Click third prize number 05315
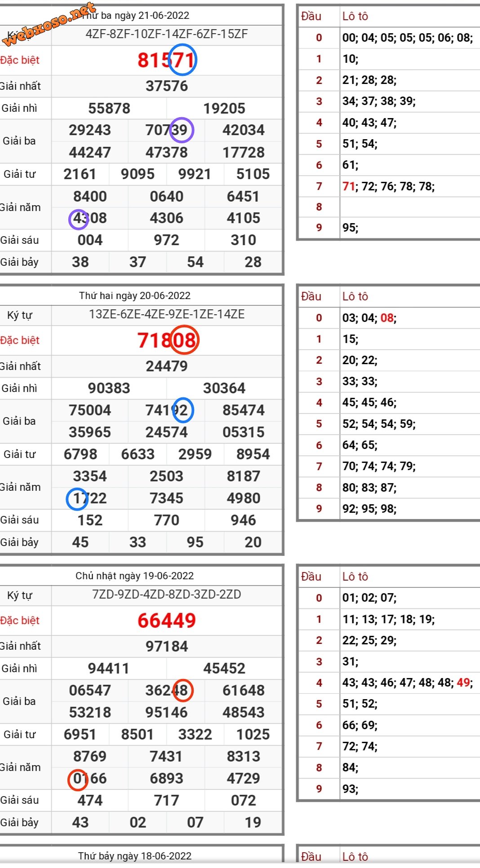480x868 pixels. point(244,432)
